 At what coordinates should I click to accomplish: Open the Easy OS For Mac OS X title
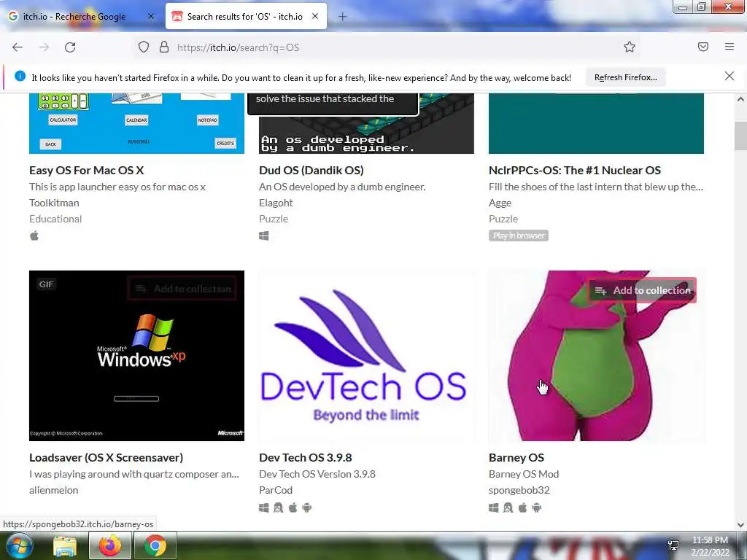point(86,171)
